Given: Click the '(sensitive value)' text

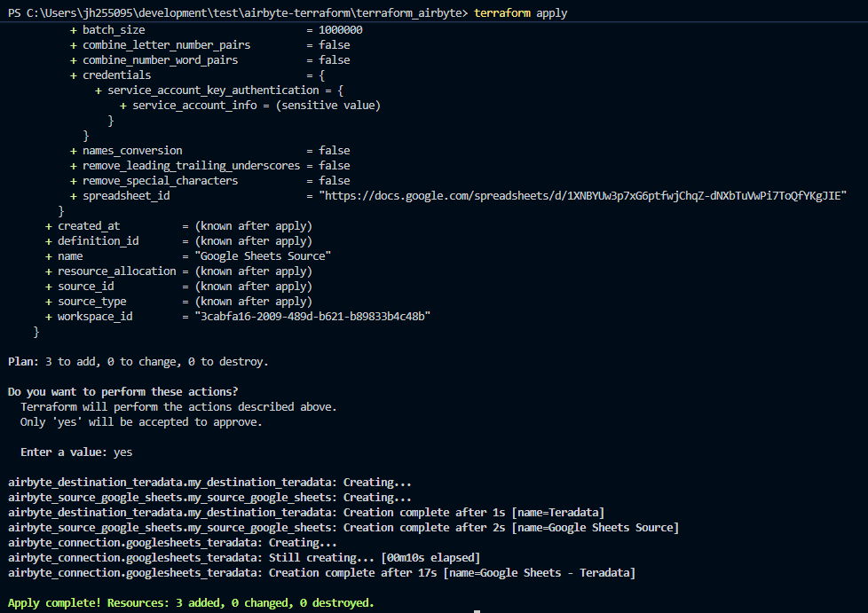Looking at the screenshot, I should pos(328,105).
